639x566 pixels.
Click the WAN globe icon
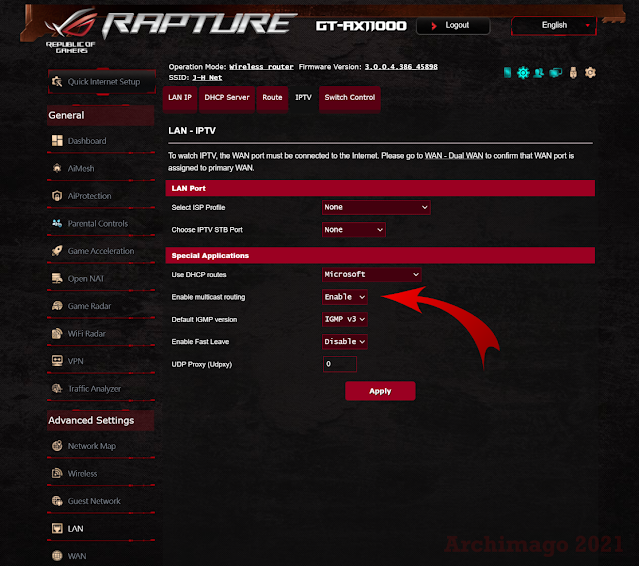click(x=57, y=556)
